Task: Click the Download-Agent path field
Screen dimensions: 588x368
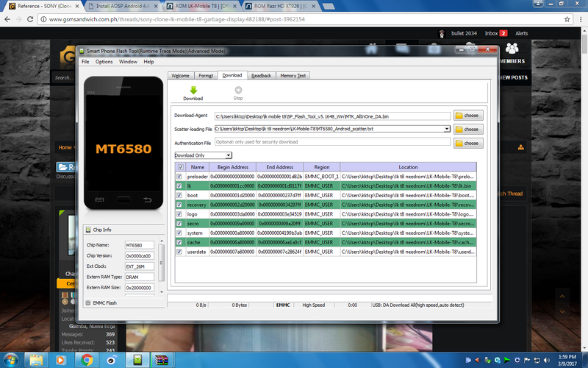Action: pos(332,116)
